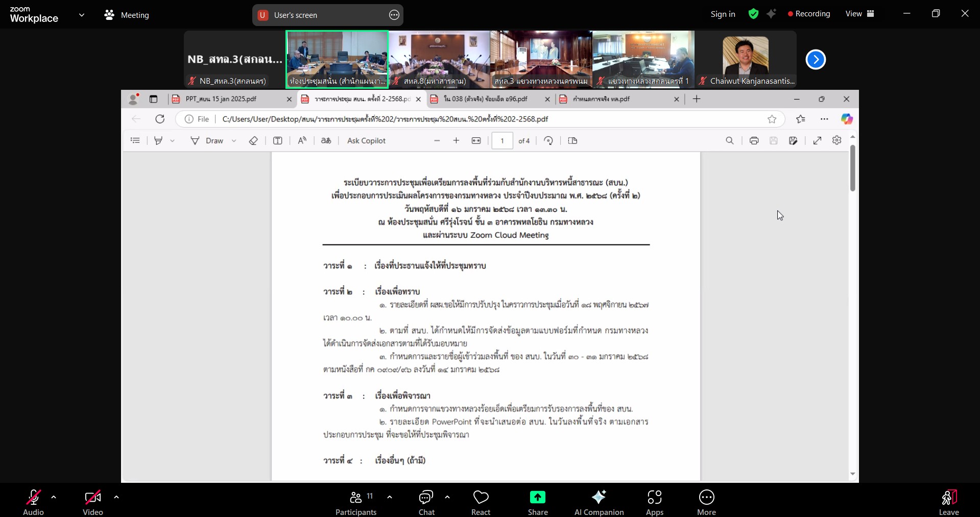Click the PDF vertical scrollbar thumb

pyautogui.click(x=852, y=168)
